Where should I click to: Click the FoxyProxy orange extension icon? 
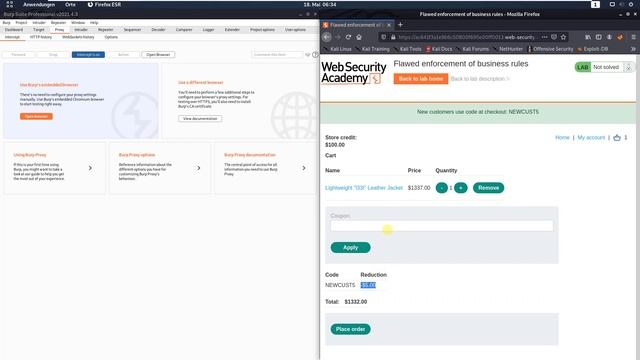(x=620, y=37)
